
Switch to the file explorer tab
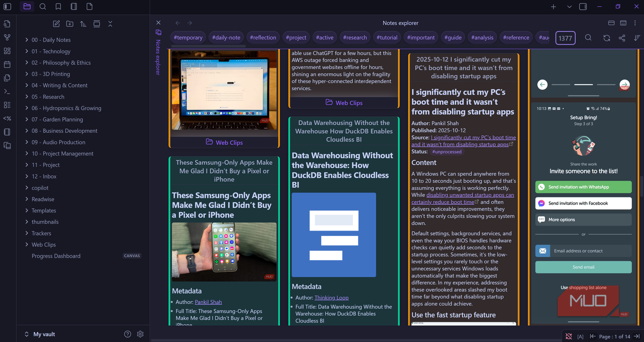[x=27, y=7]
